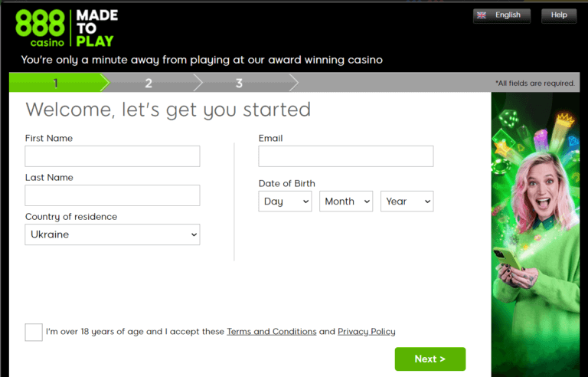View the Privacy Policy link

367,332
